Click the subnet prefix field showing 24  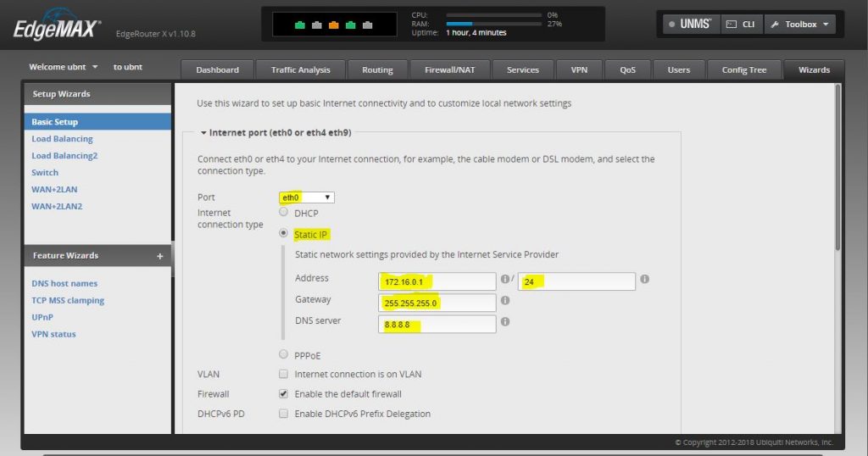point(576,281)
